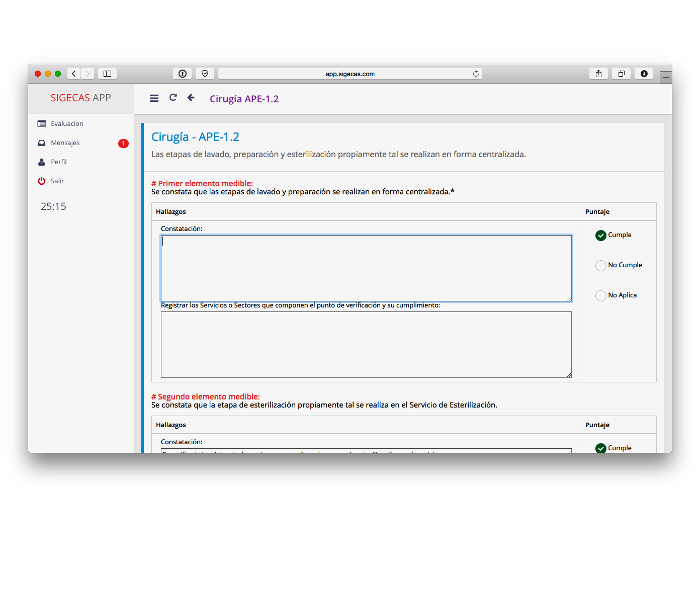The image size is (700, 615).
Task: Click the Cirugía APE-1.2 page title
Action: [244, 98]
